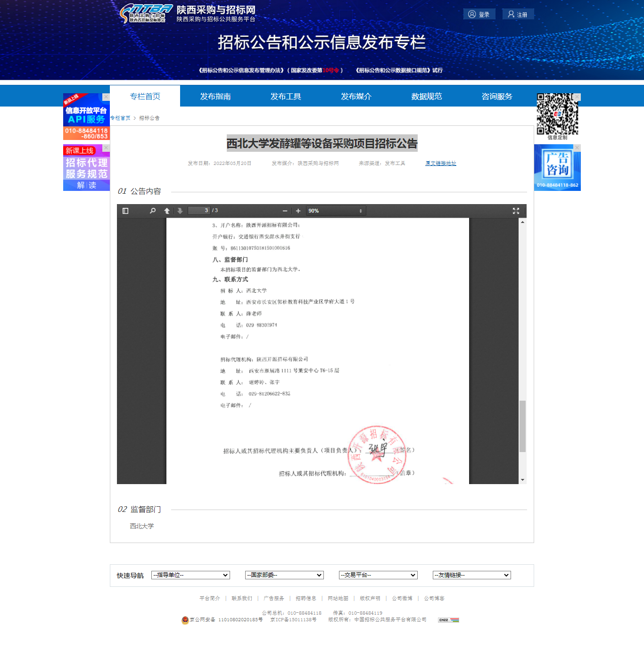Click the 联系我们 footer link
The width and height of the screenshot is (644, 667).
[x=242, y=598]
